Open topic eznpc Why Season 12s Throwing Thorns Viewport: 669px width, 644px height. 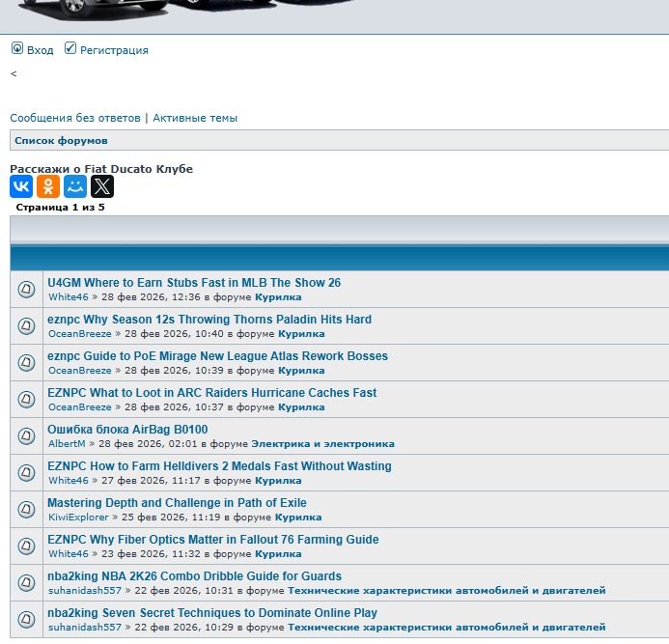[209, 320]
